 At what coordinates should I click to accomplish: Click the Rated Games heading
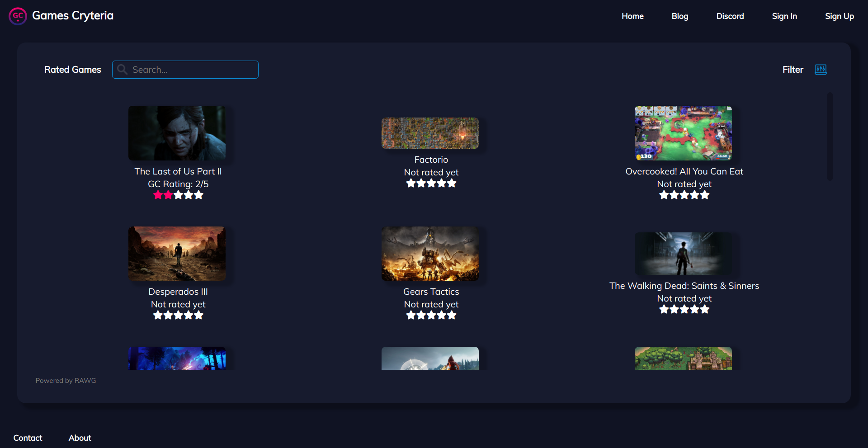73,70
